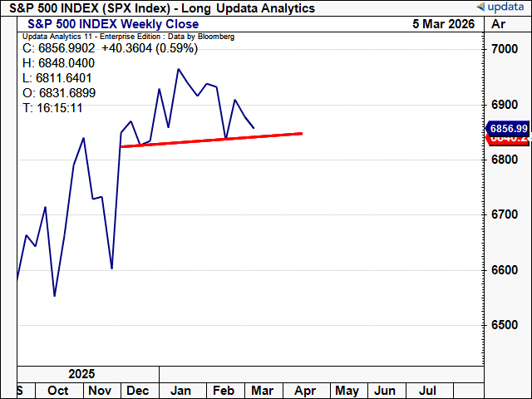Click the 6500 level on price axis
The image size is (532, 399).
click(x=505, y=325)
